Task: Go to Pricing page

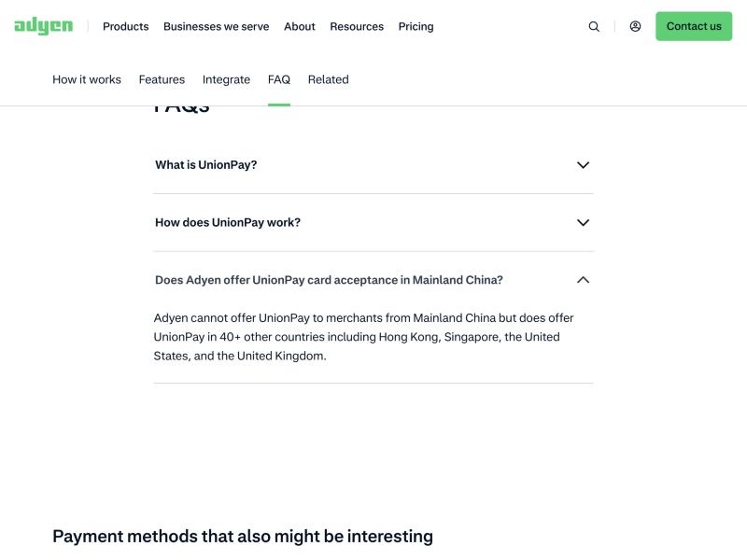Action: click(416, 27)
